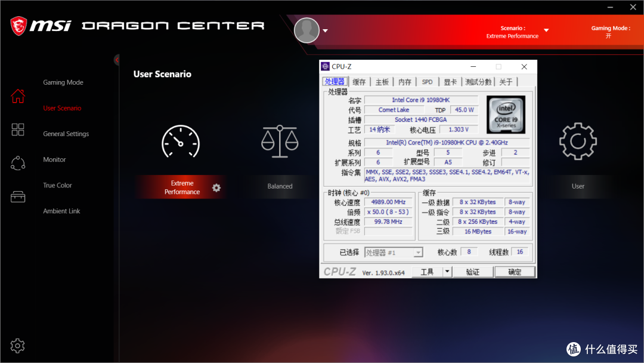
Task: Click the thread count value 16
Action: pyautogui.click(x=520, y=251)
